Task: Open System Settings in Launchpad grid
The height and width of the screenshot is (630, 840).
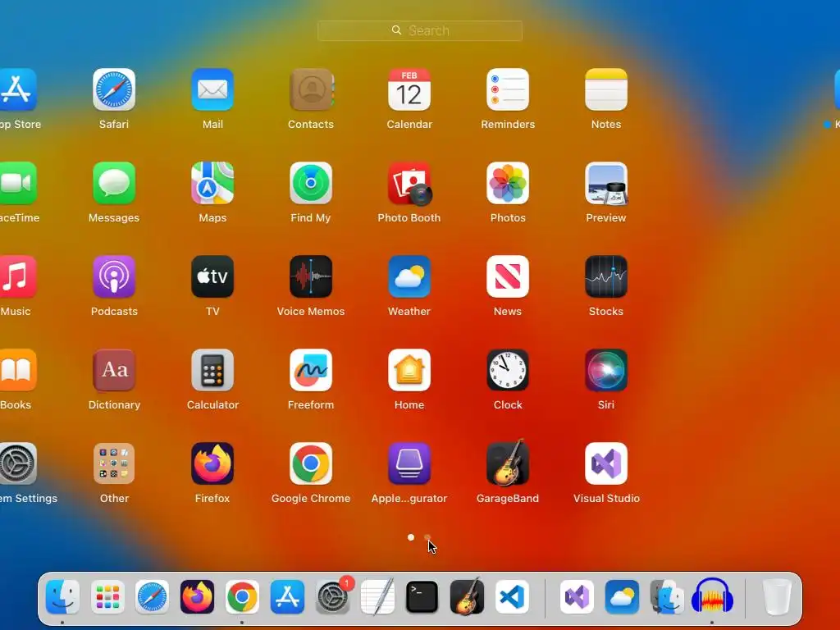Action: point(16,463)
